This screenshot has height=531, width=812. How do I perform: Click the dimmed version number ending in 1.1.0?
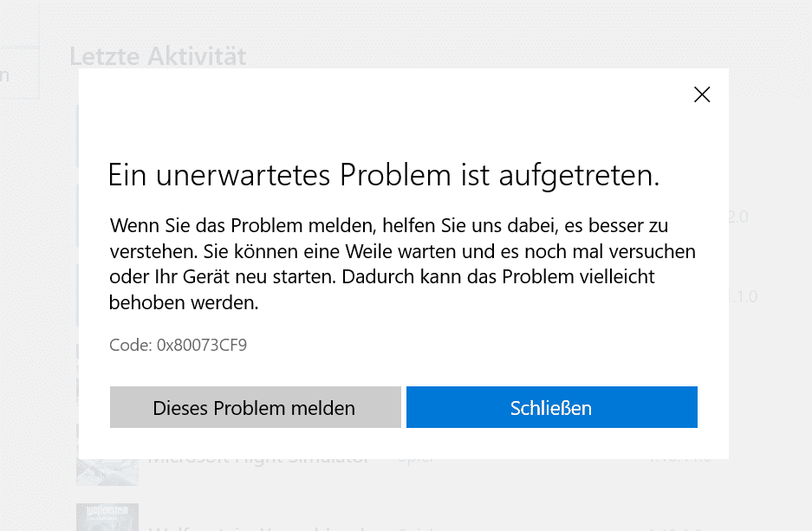pos(744,296)
